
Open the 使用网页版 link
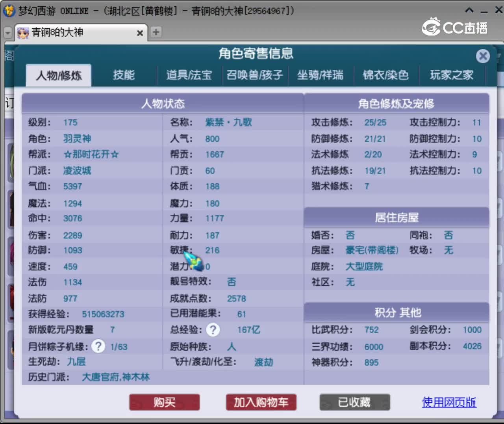click(x=449, y=402)
